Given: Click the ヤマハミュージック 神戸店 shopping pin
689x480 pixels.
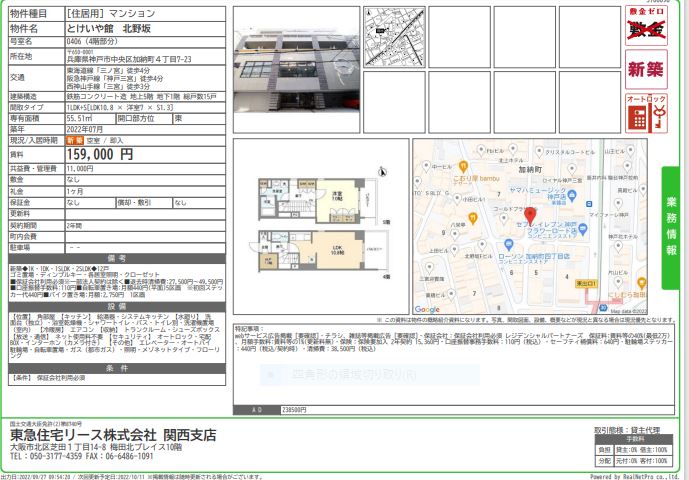Looking at the screenshot, I should coord(572,196).
